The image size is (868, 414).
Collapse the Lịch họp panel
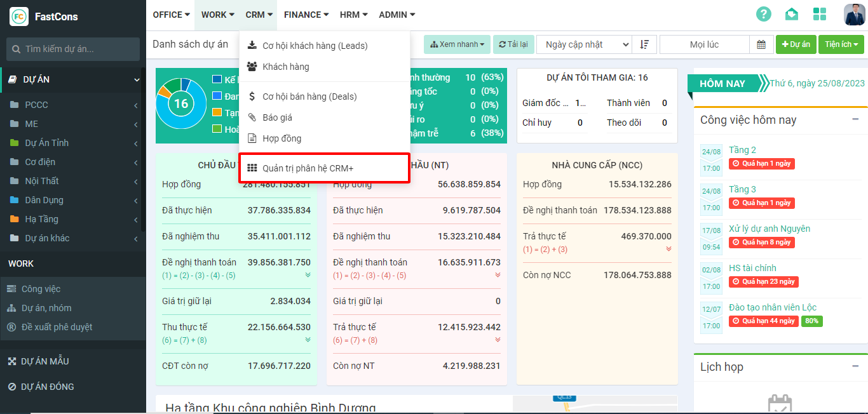click(855, 366)
